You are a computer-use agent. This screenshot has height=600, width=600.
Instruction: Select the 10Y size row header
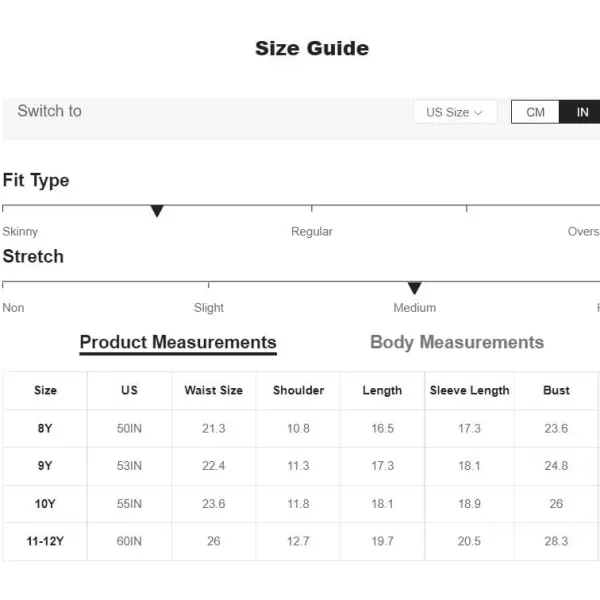(x=45, y=504)
